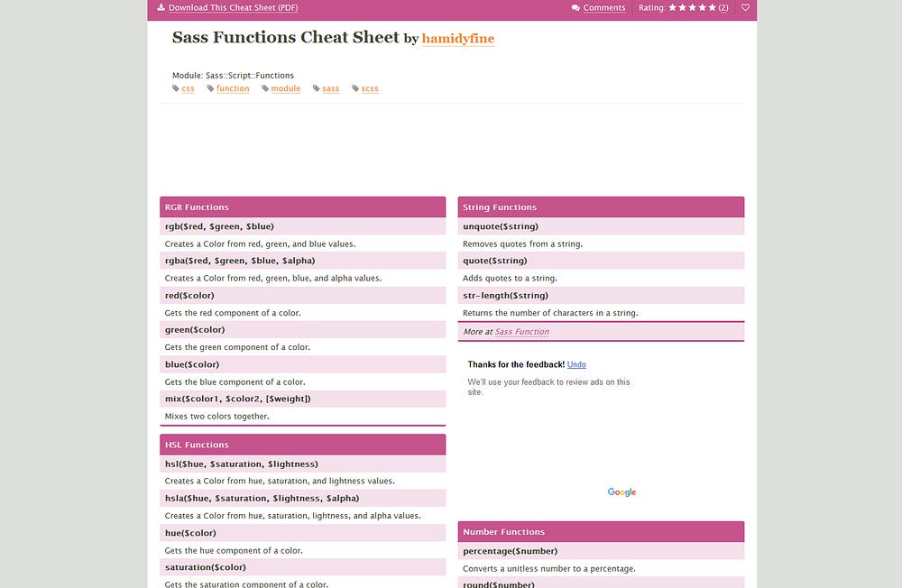This screenshot has width=902, height=588.
Task: Select the hsl($hue, $saturation, $lightness) row
Action: [x=302, y=464]
